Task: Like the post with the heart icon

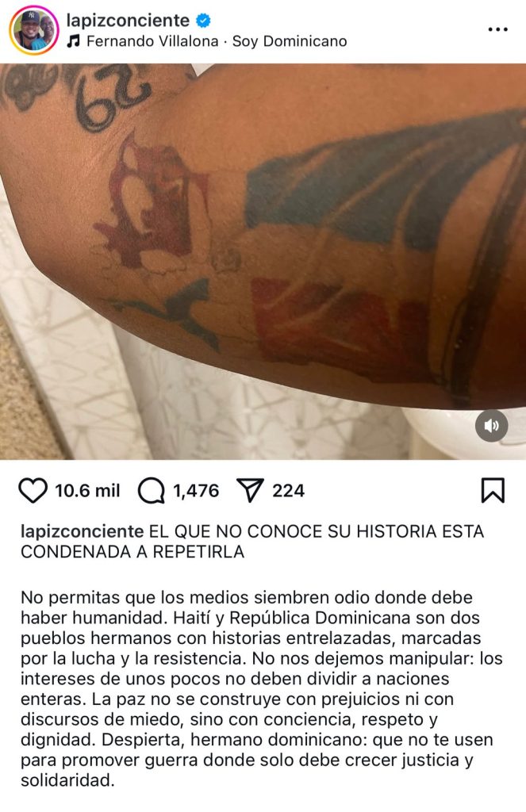Action: coord(33,490)
